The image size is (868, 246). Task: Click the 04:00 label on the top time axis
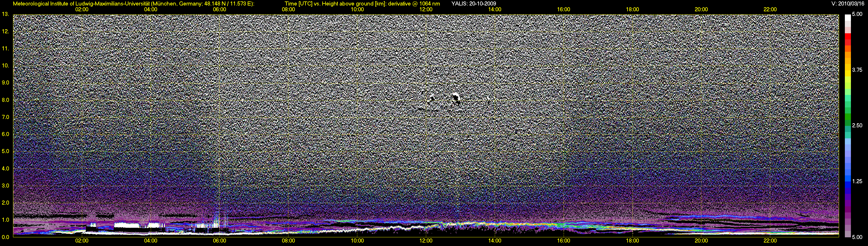tap(151, 10)
